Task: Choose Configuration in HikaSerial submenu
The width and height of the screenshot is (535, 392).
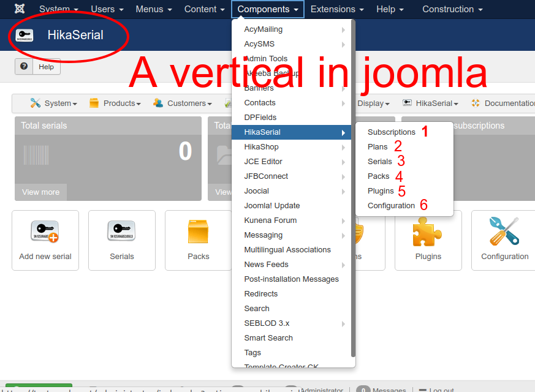Action: tap(391, 206)
